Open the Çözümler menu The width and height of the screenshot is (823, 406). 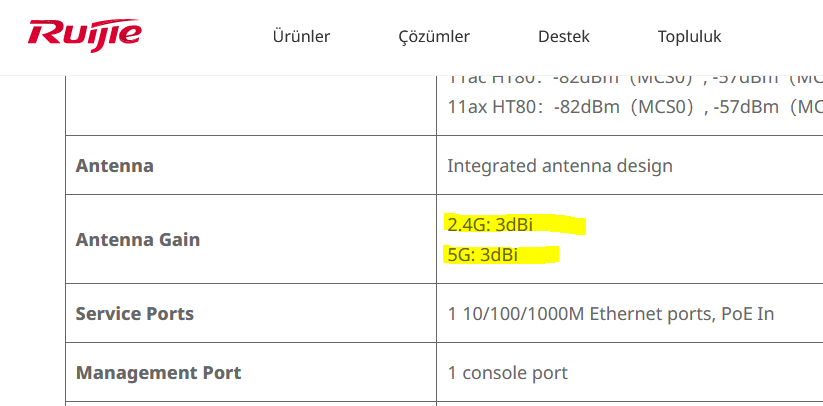point(434,37)
